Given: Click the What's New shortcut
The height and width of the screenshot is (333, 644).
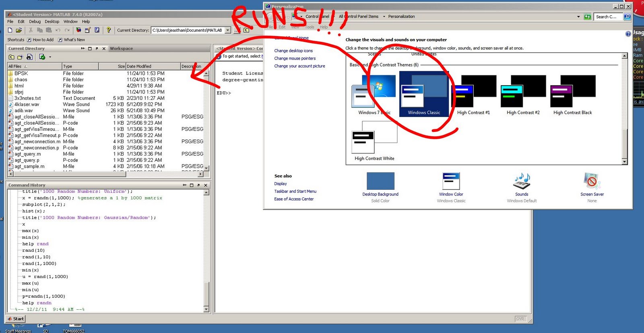Looking at the screenshot, I should point(72,40).
